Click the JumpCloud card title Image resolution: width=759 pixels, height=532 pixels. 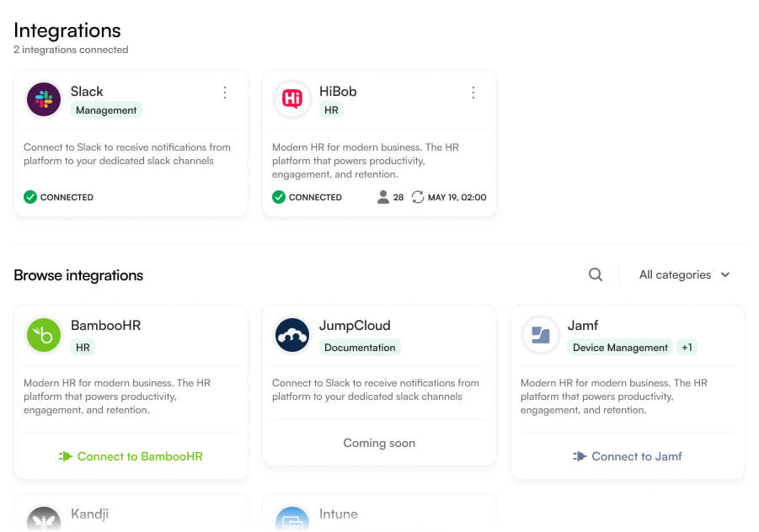(x=355, y=326)
